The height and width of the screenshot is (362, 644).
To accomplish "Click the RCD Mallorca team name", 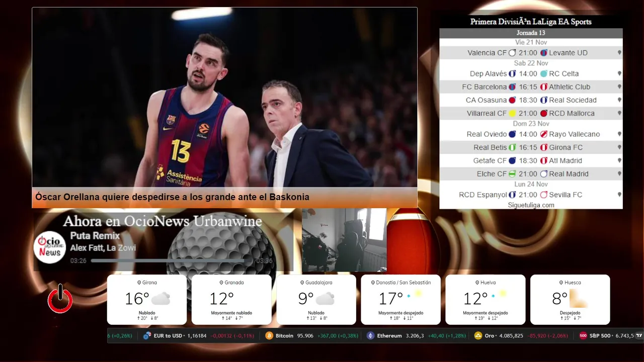I will pyautogui.click(x=572, y=114).
